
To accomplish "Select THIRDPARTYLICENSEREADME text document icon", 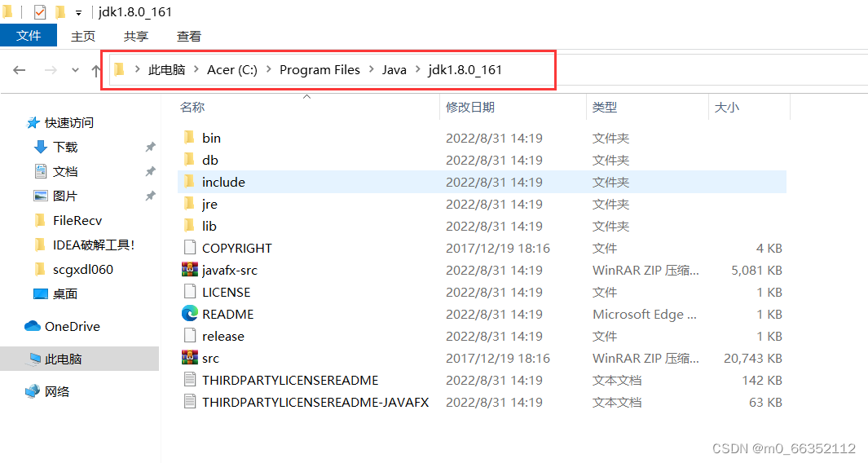I will [189, 380].
